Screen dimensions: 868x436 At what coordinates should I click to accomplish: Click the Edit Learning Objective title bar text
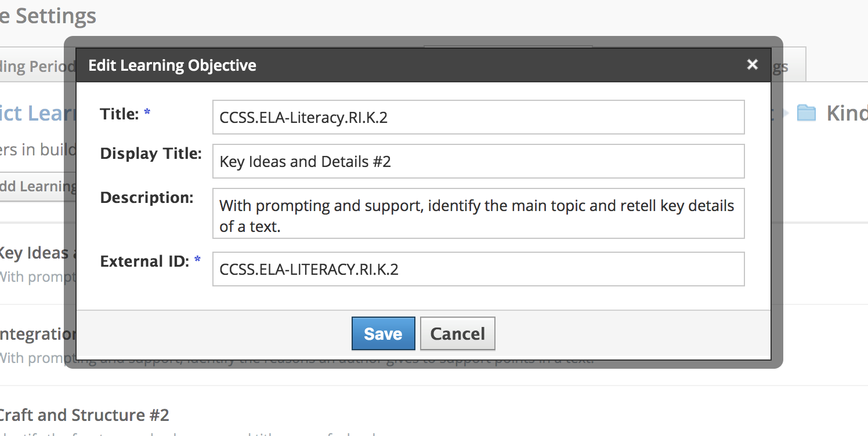pyautogui.click(x=172, y=65)
